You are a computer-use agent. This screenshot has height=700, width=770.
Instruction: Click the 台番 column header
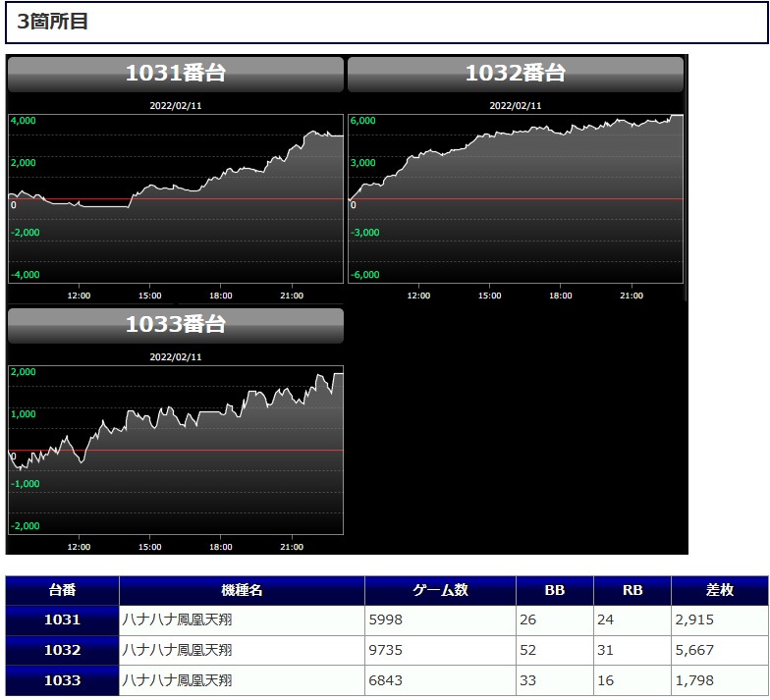coord(63,590)
